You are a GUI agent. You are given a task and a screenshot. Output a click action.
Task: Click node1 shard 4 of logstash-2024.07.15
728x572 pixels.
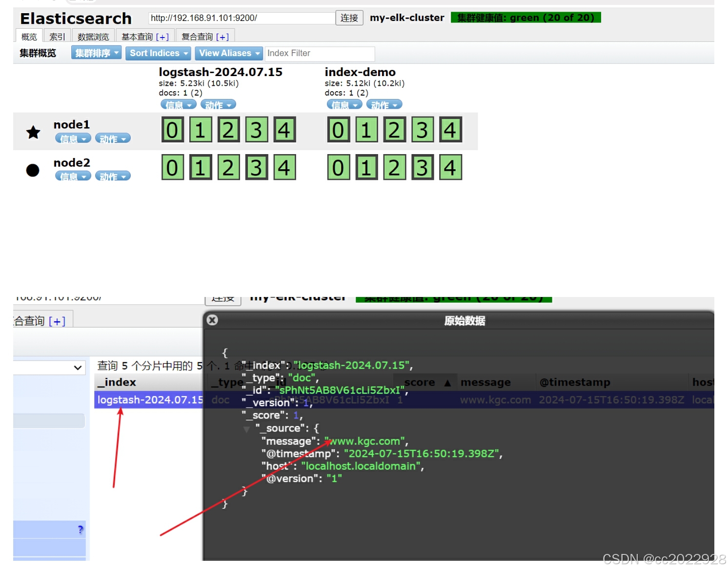[284, 130]
